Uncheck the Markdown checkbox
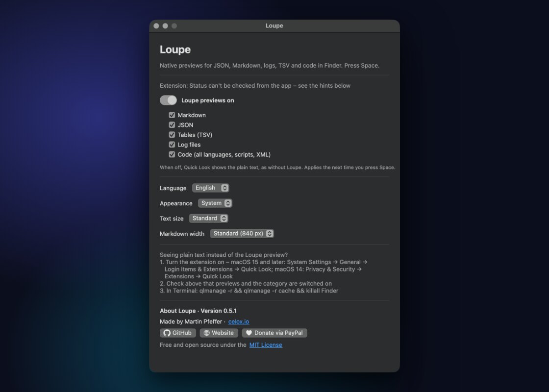549x392 pixels. coord(172,115)
